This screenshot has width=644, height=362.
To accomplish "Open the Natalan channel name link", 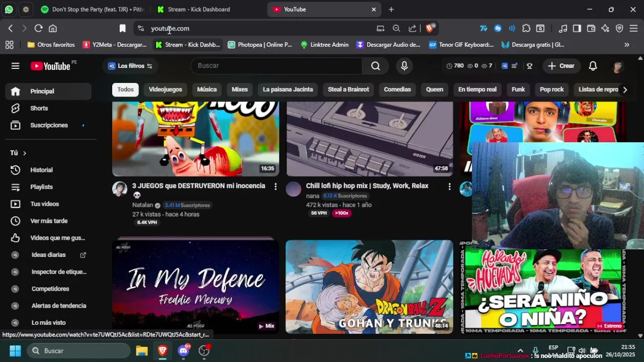I will [x=142, y=205].
